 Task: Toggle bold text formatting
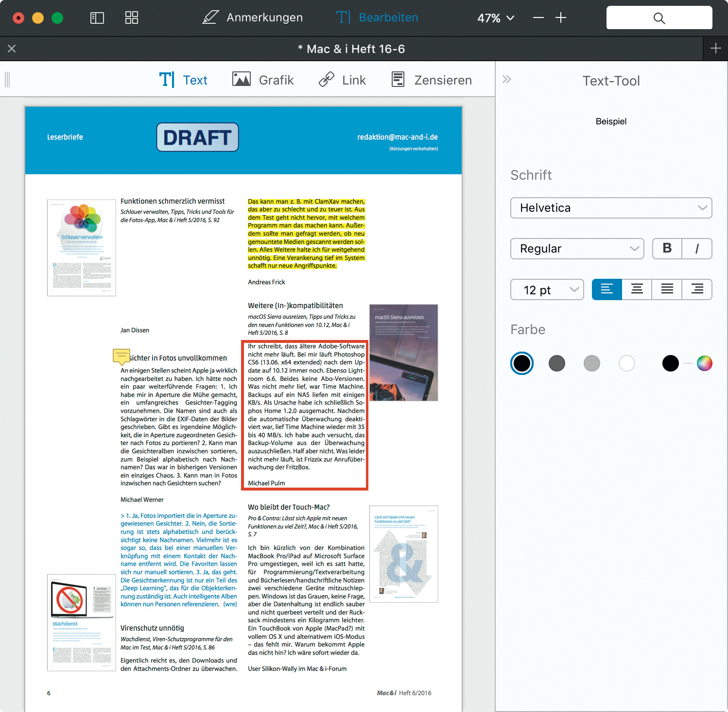tap(667, 249)
